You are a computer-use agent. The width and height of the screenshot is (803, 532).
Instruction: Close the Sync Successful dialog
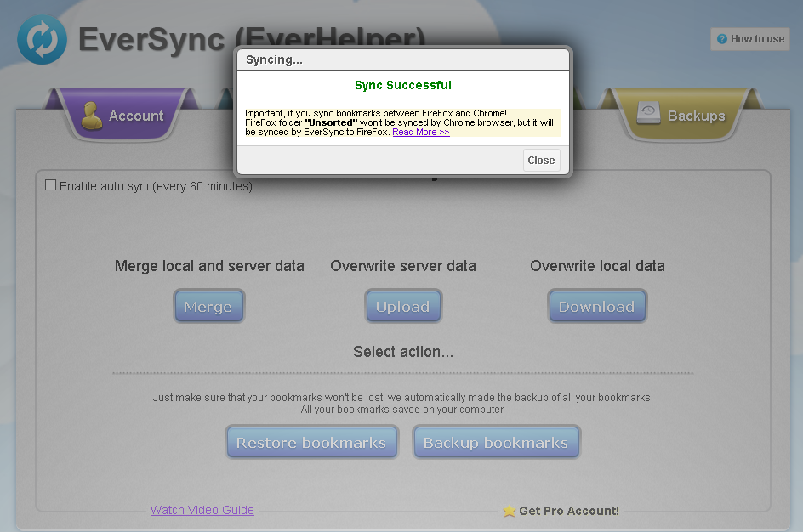pos(541,160)
